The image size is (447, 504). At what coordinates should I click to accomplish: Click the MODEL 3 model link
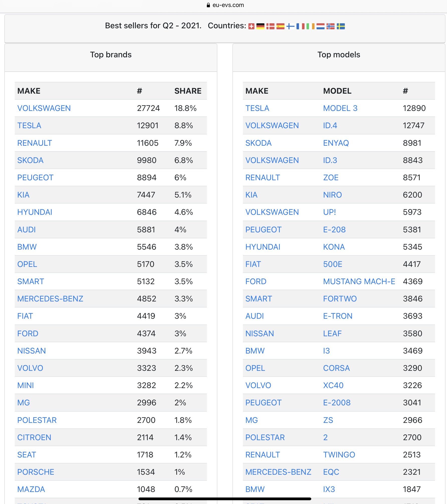340,108
